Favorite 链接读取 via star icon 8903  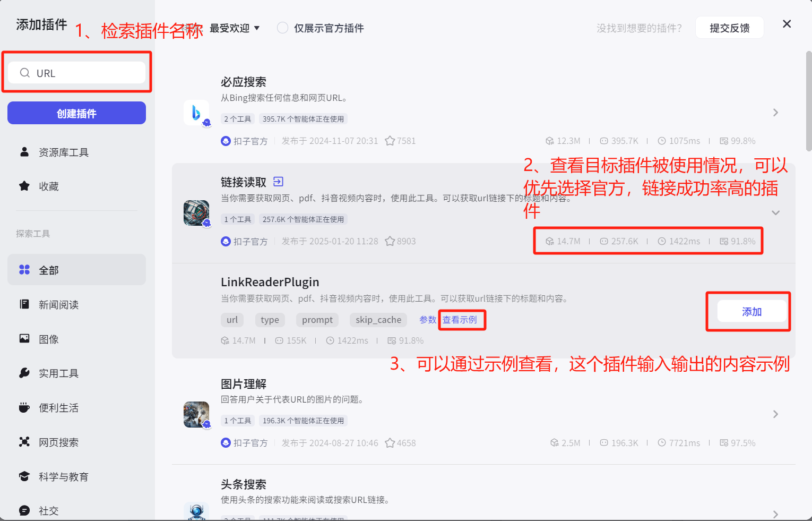[x=390, y=241]
